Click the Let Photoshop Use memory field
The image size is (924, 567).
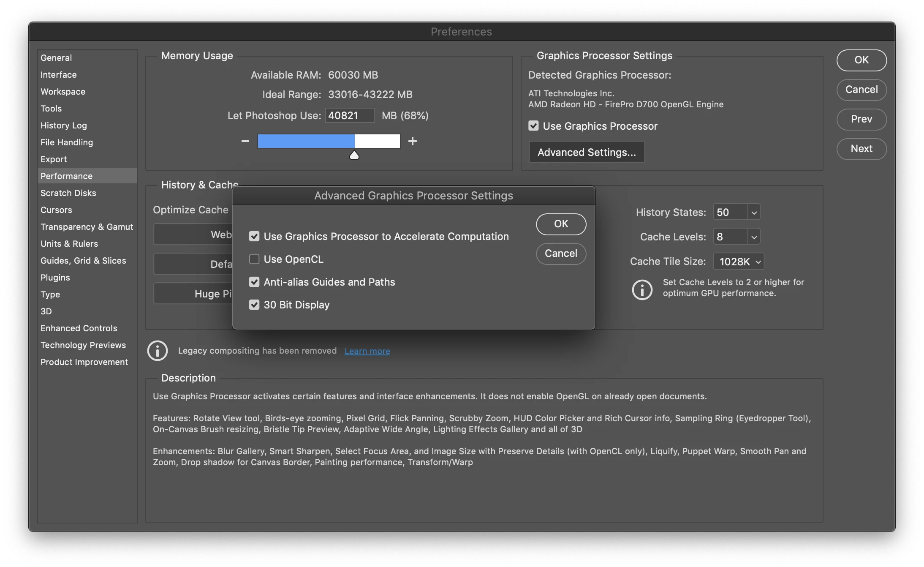click(x=349, y=116)
